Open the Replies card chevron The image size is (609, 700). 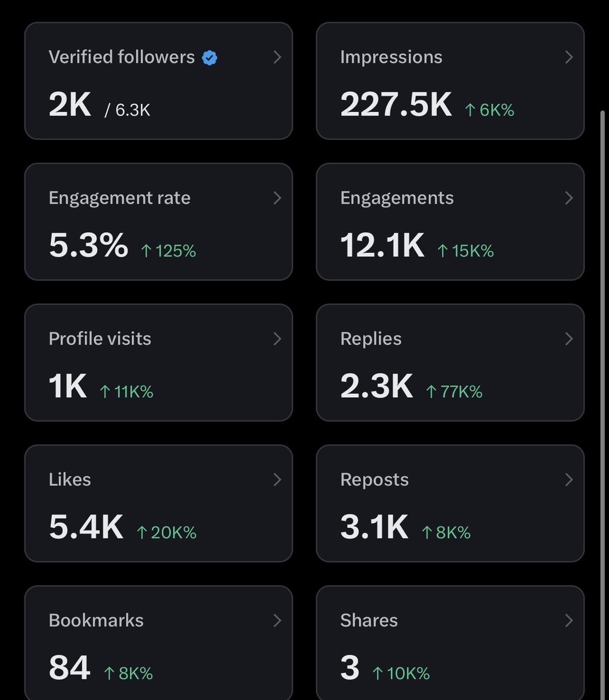569,339
